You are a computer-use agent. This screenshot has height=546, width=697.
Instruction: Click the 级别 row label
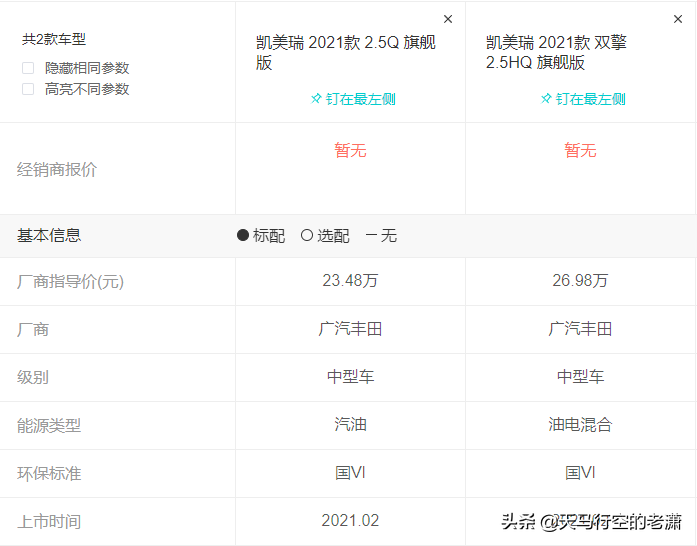pos(33,377)
